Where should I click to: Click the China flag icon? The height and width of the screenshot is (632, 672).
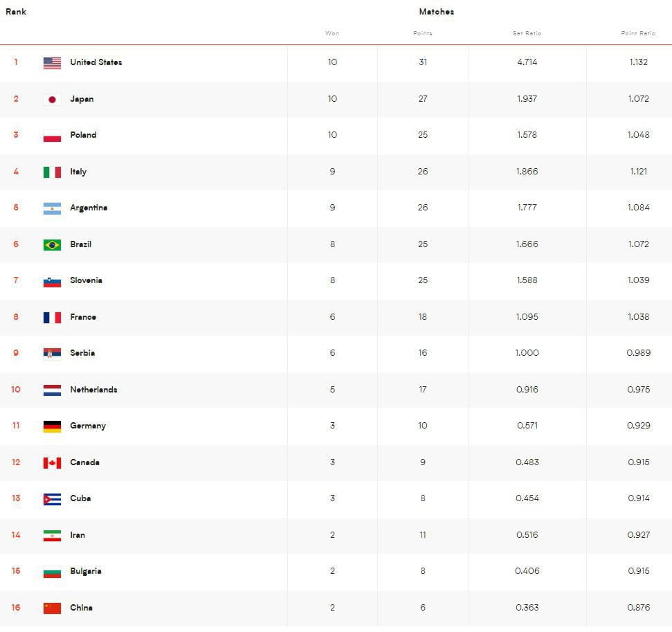coord(52,608)
